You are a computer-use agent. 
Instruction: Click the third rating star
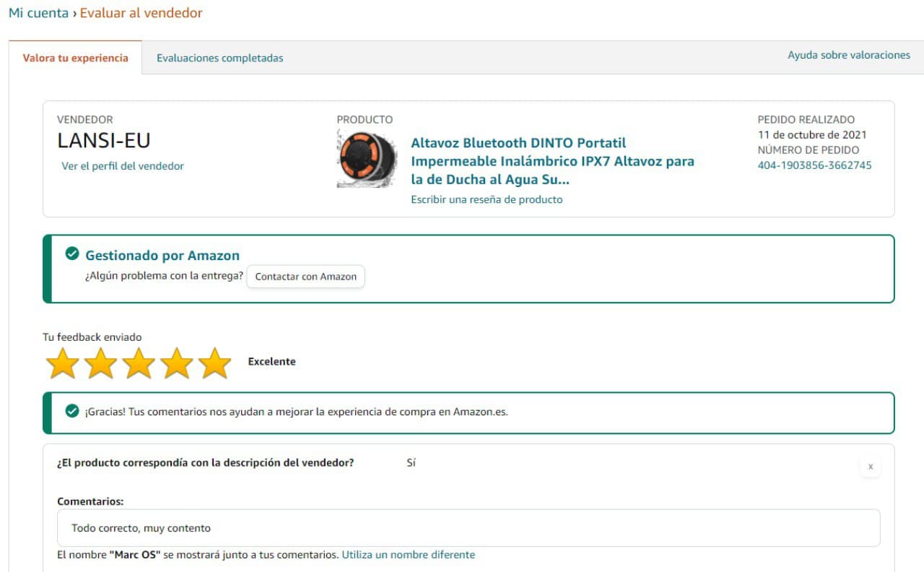[x=139, y=363]
